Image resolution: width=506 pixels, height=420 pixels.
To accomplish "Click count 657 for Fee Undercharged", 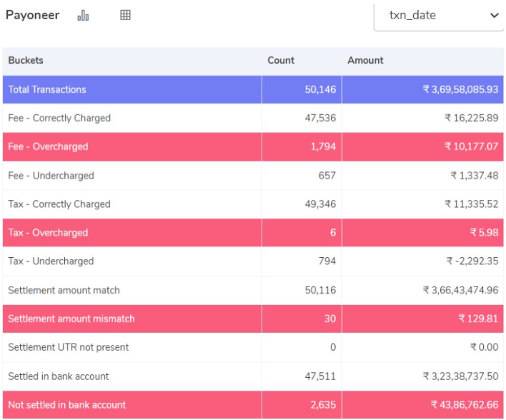I will [327, 176].
